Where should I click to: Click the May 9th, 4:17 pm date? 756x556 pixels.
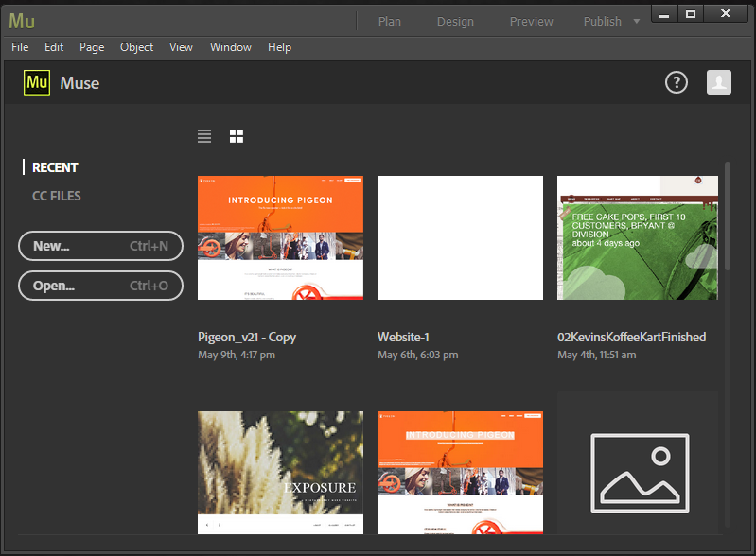237,356
